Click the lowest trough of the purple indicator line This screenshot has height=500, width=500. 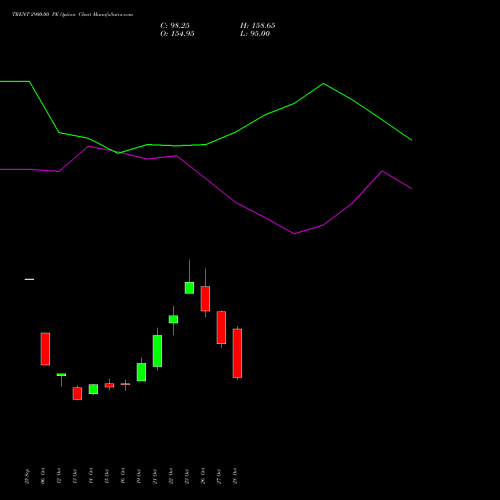(x=294, y=233)
